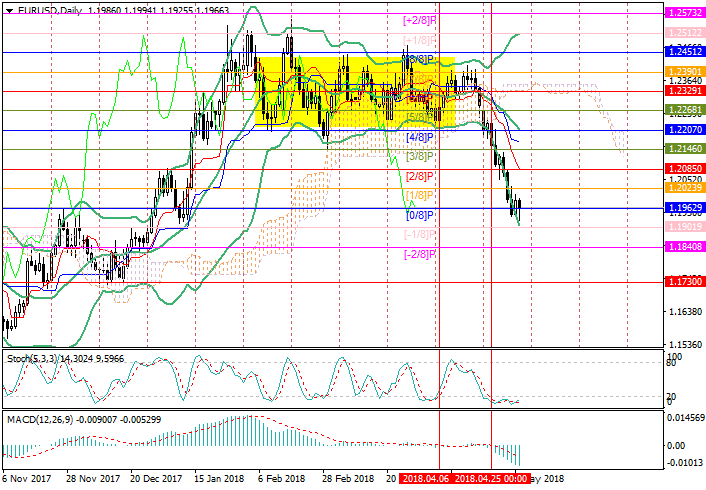706x490 pixels.
Task: Click the chart shift triangle beside EURUSD title
Action: (x=8, y=7)
